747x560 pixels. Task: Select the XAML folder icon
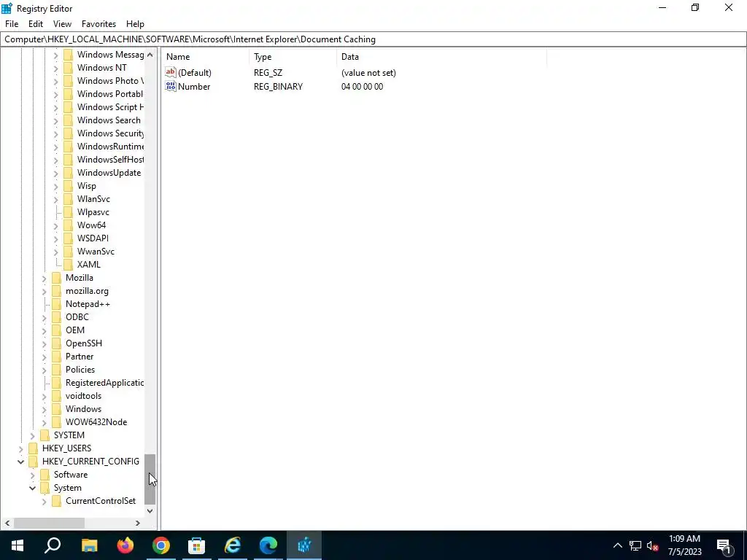[x=68, y=264]
